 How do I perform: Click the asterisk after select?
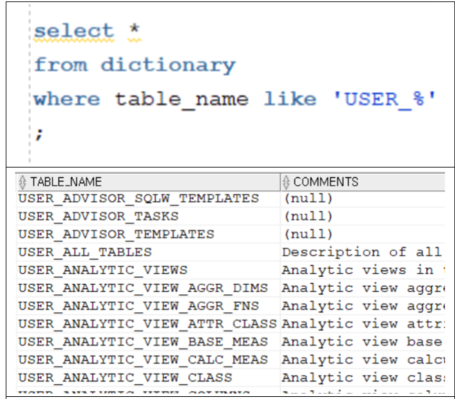click(134, 29)
